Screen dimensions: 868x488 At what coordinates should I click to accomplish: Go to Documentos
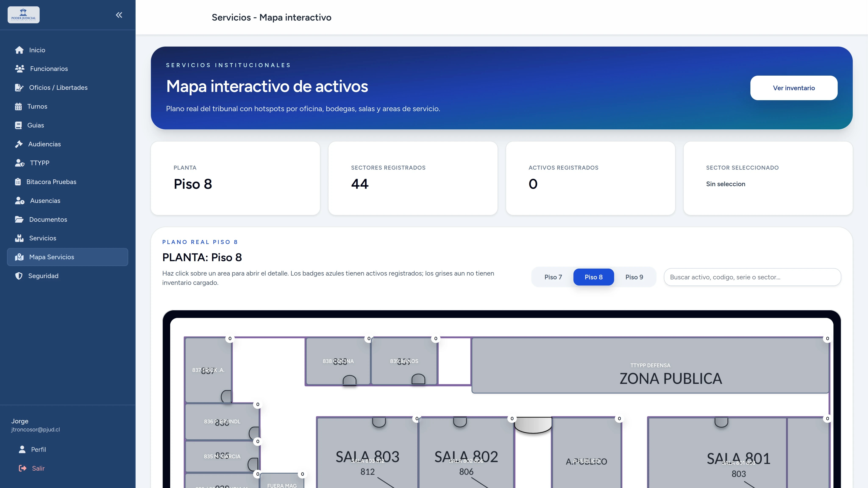tap(67, 220)
